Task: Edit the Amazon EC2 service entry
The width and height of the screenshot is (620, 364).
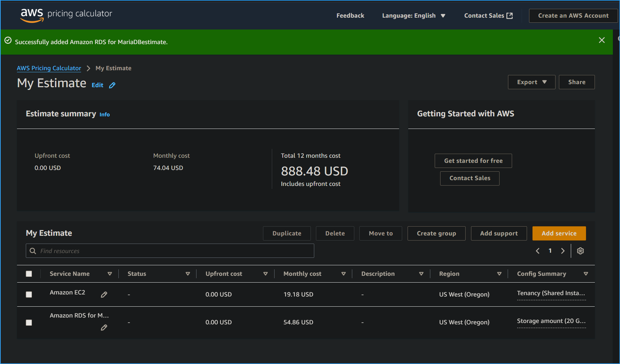Action: (104, 294)
